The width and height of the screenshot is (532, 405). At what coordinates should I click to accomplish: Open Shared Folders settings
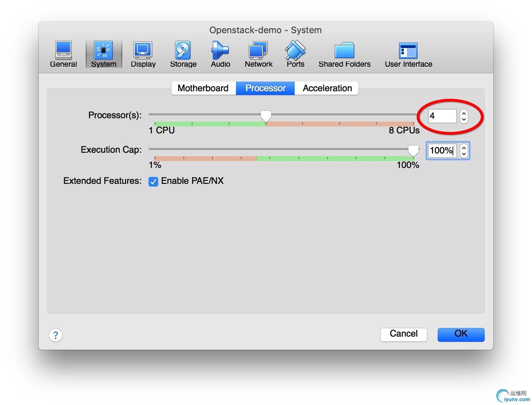344,54
